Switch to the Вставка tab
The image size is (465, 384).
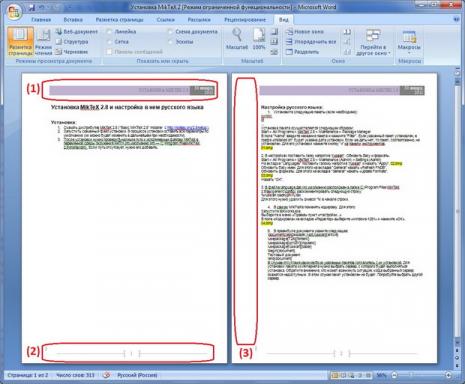click(x=73, y=20)
